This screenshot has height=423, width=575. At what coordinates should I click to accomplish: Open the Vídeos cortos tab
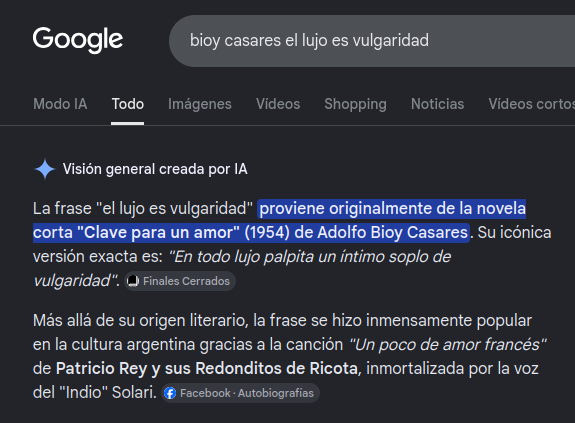(x=531, y=104)
